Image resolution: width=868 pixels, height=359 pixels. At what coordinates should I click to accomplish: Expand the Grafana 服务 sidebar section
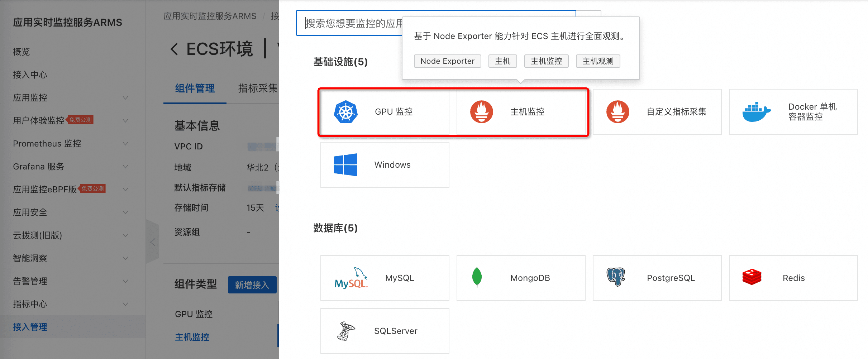pyautogui.click(x=125, y=167)
